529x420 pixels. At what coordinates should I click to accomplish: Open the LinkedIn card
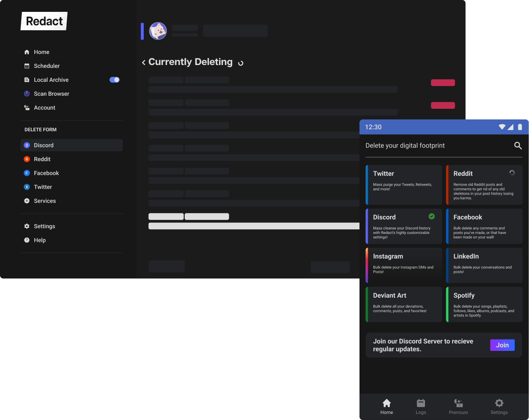[x=484, y=265]
